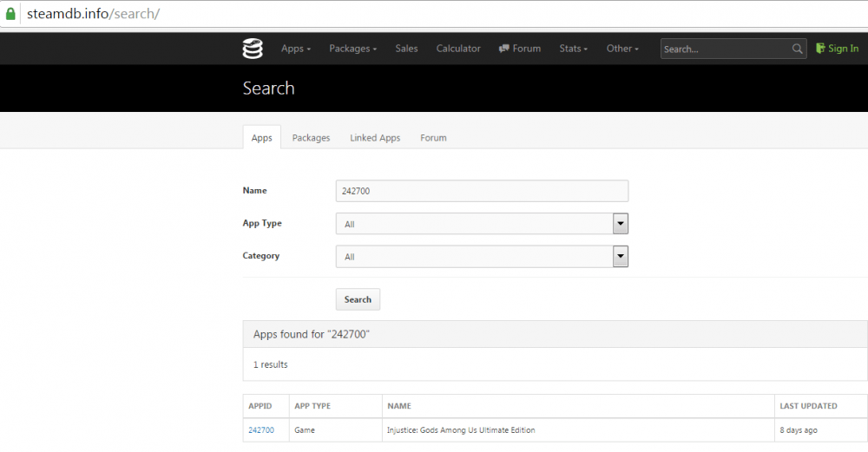Go to Sales page
868x452 pixels.
(406, 49)
